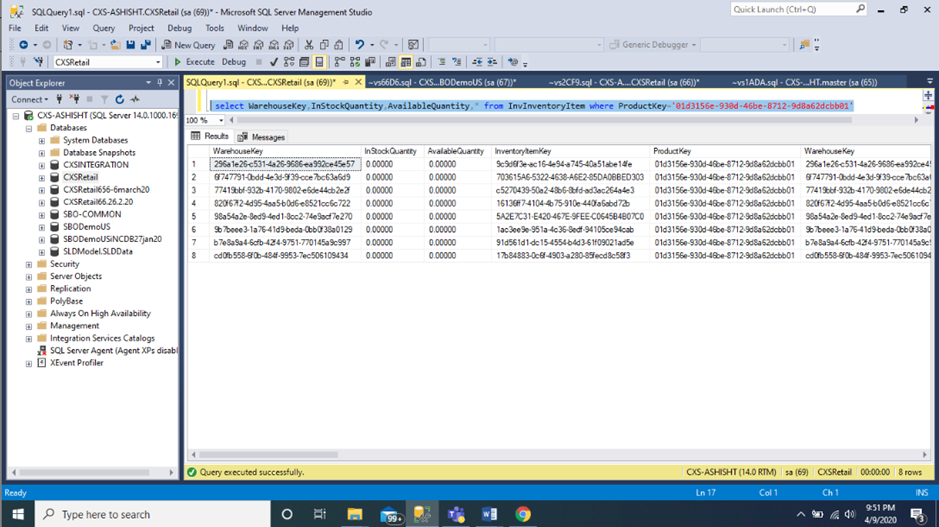Pin the Object Explorer panel

pyautogui.click(x=159, y=83)
